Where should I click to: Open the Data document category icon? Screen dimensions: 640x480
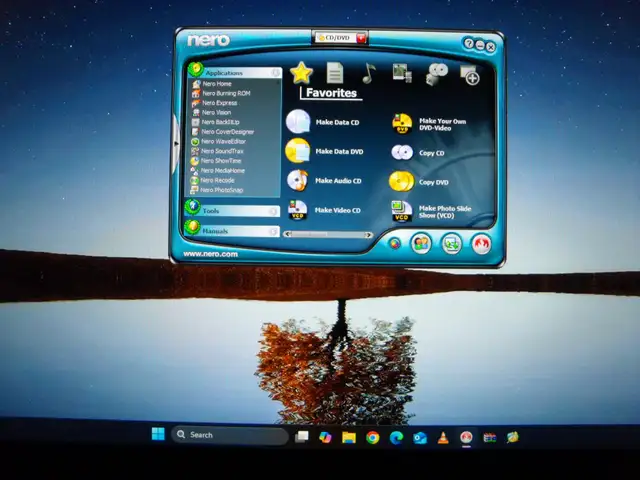(x=335, y=73)
